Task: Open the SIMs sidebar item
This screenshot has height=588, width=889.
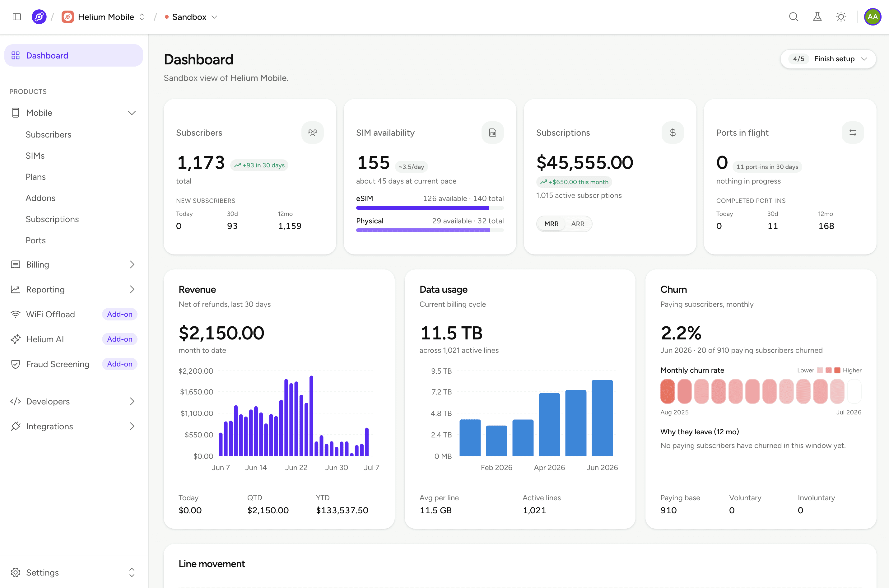Action: point(35,156)
